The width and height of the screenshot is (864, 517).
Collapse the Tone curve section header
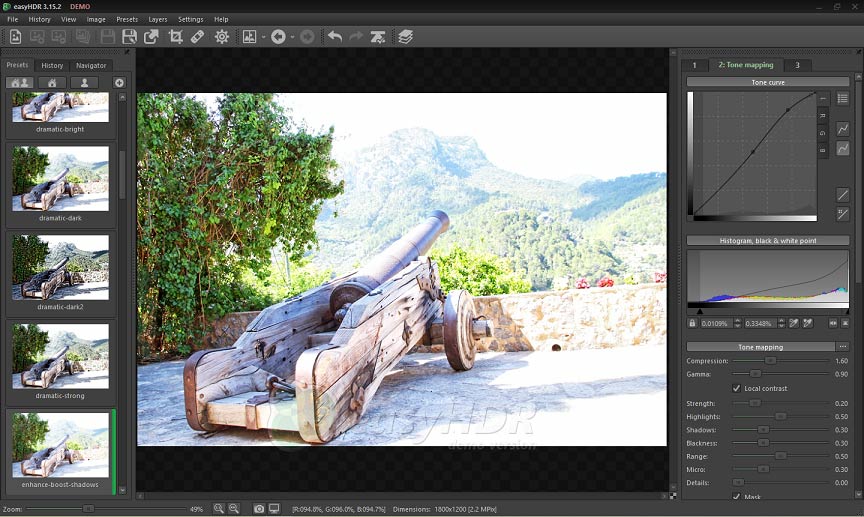(x=768, y=82)
